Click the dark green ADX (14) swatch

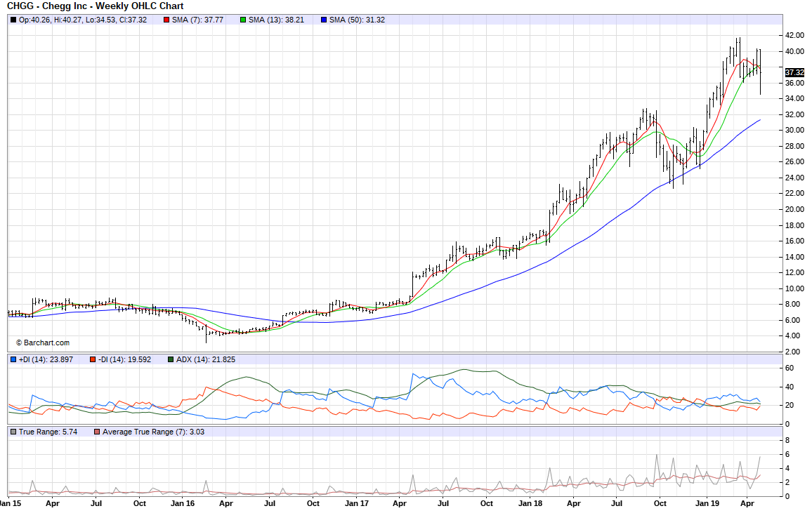coord(171,359)
